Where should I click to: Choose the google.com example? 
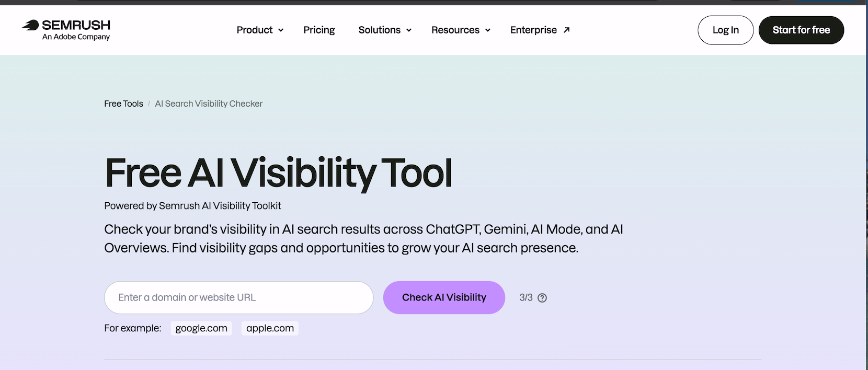tap(201, 328)
